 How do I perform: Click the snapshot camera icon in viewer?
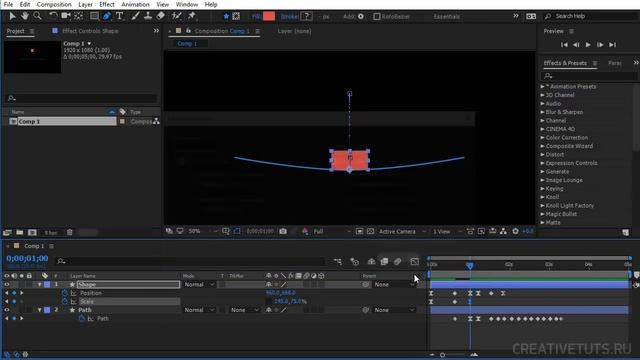click(x=283, y=231)
